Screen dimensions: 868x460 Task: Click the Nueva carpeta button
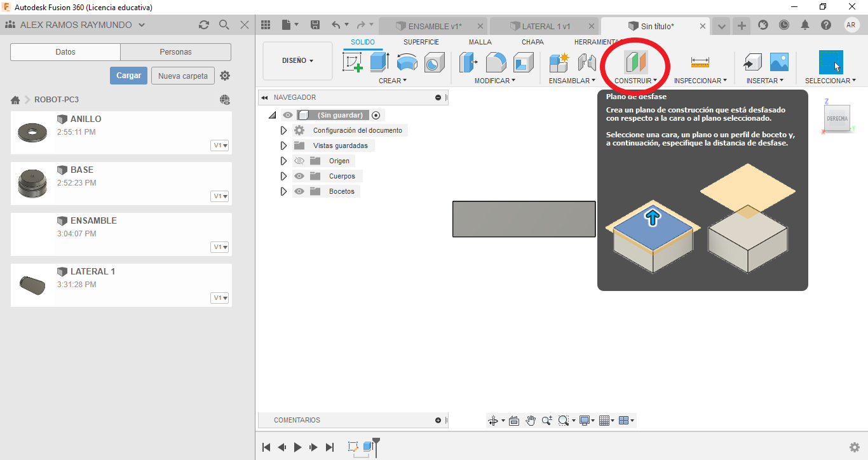pos(183,76)
